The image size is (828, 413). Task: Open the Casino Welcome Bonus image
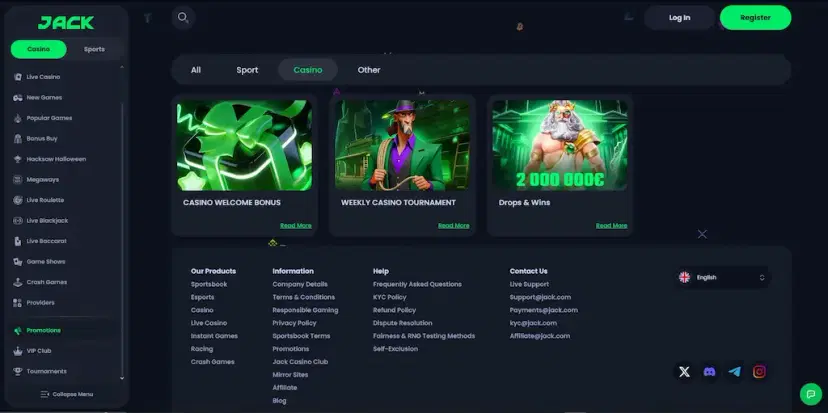(244, 145)
